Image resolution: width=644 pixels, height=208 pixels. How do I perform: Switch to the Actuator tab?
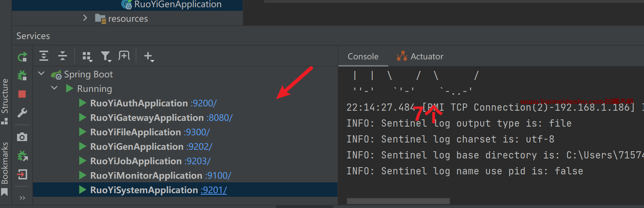pyautogui.click(x=420, y=56)
